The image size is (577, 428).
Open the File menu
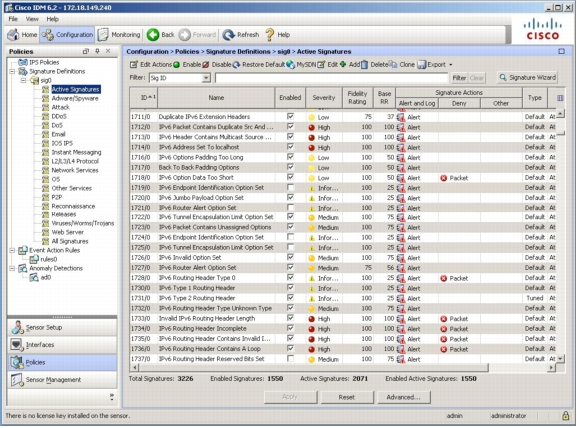click(13, 19)
